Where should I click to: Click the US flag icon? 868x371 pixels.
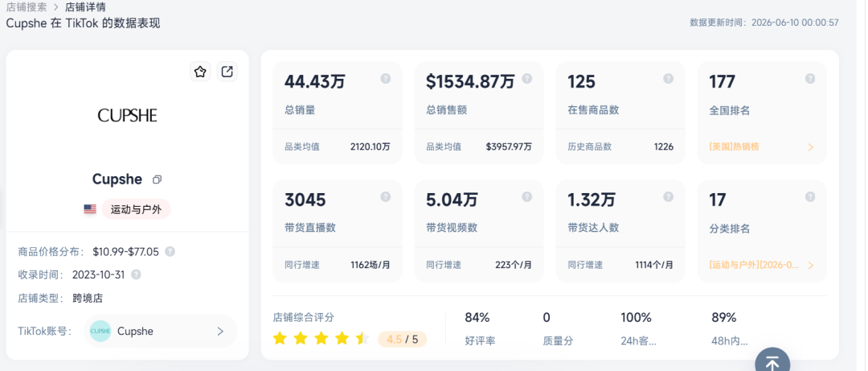point(90,209)
